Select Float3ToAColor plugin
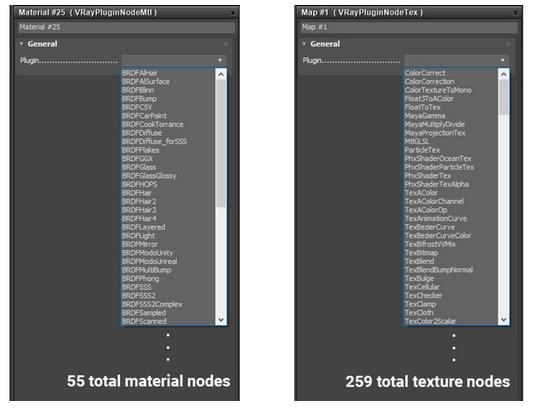535x408 pixels. [429, 99]
